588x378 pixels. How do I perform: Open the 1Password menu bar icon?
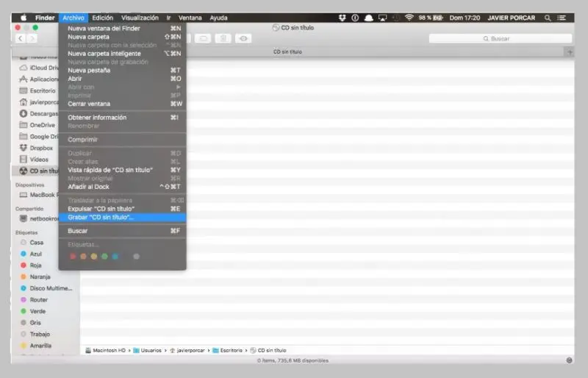(355, 18)
